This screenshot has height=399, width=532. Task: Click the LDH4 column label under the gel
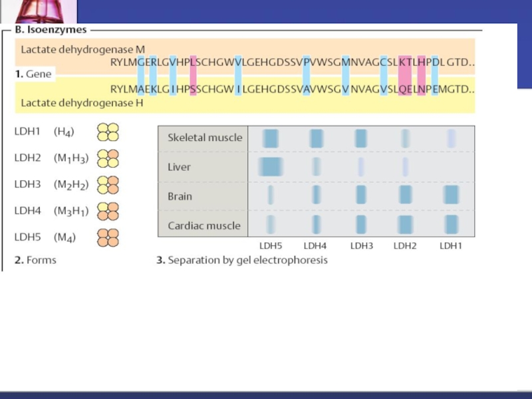pos(315,246)
